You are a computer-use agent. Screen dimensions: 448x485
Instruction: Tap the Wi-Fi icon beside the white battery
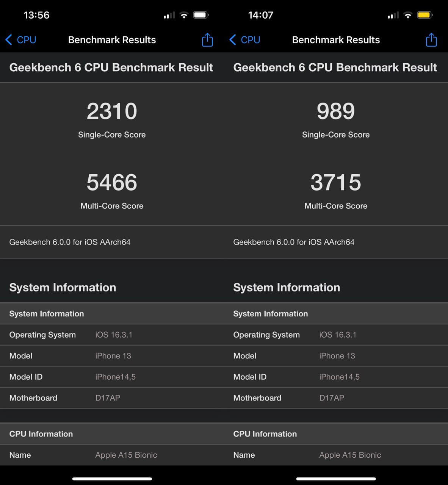coord(184,15)
